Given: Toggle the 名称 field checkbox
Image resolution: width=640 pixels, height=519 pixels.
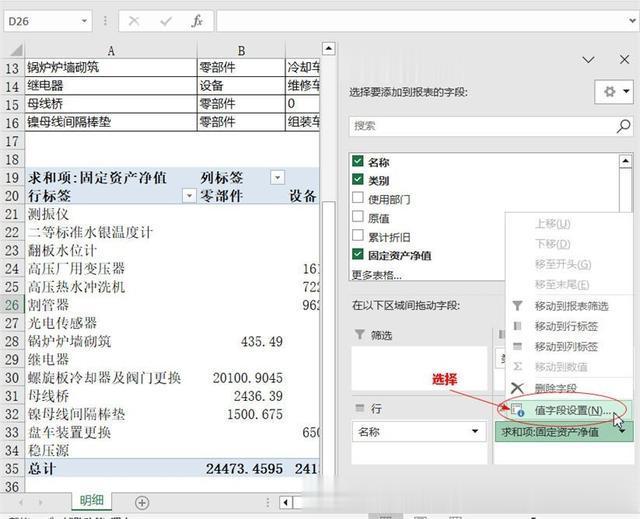Looking at the screenshot, I should pyautogui.click(x=358, y=161).
